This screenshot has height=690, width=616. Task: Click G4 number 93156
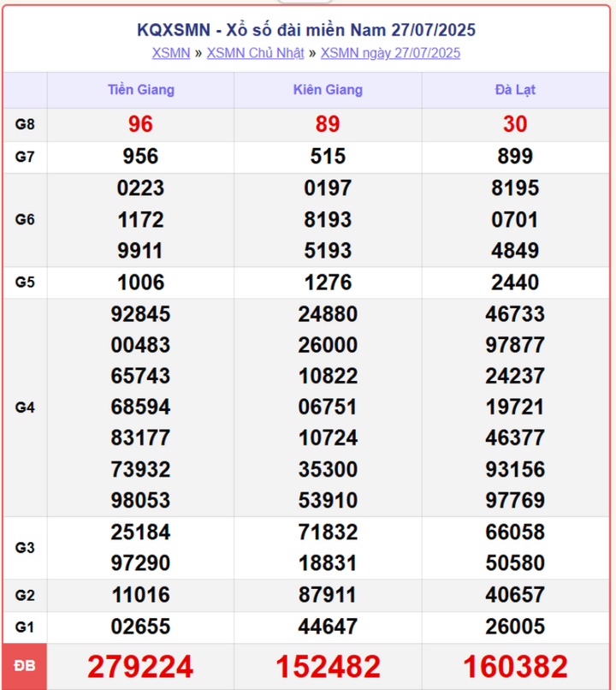click(515, 469)
